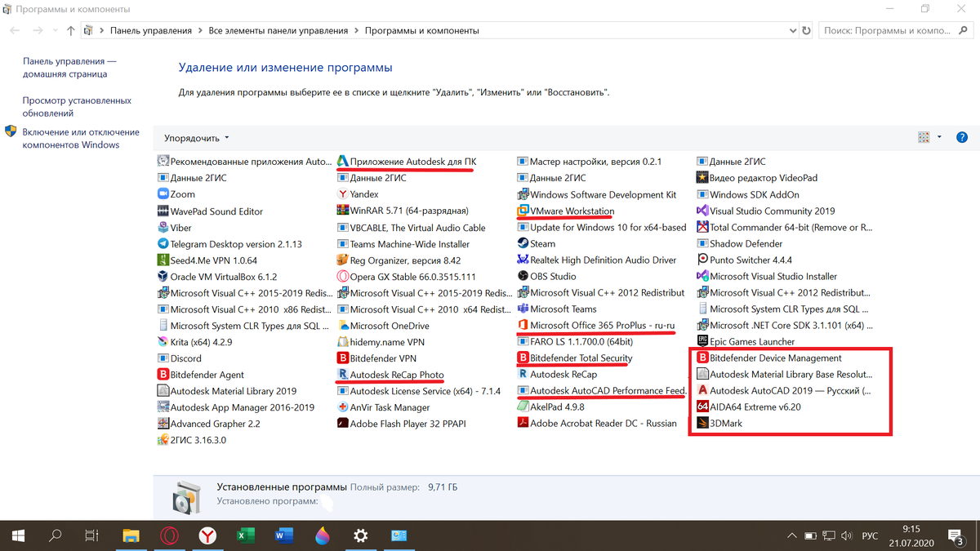Click the Adobe Acrobat Reader DC icon
This screenshot has height=551, width=980.
click(523, 424)
